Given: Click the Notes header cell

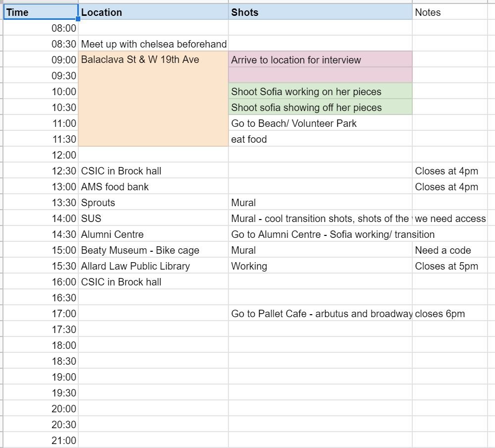Looking at the screenshot, I should click(453, 12).
